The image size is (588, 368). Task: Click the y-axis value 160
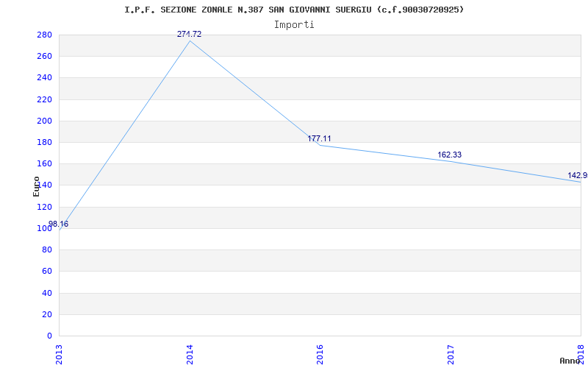(44, 163)
